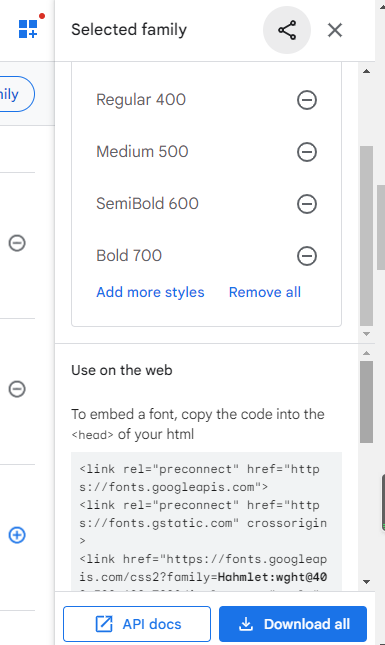Viewport: 385px width, 645px height.
Task: Click Use on the web scrollbar thumb
Action: tap(366, 402)
